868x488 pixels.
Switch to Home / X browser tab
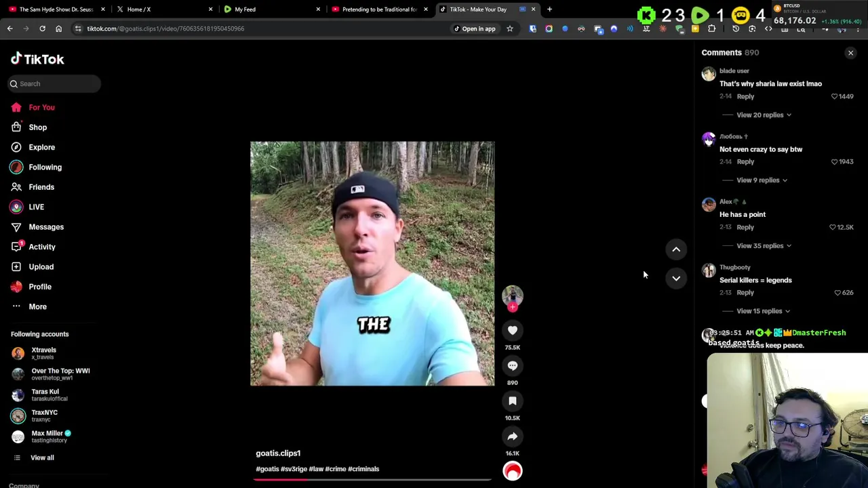164,9
